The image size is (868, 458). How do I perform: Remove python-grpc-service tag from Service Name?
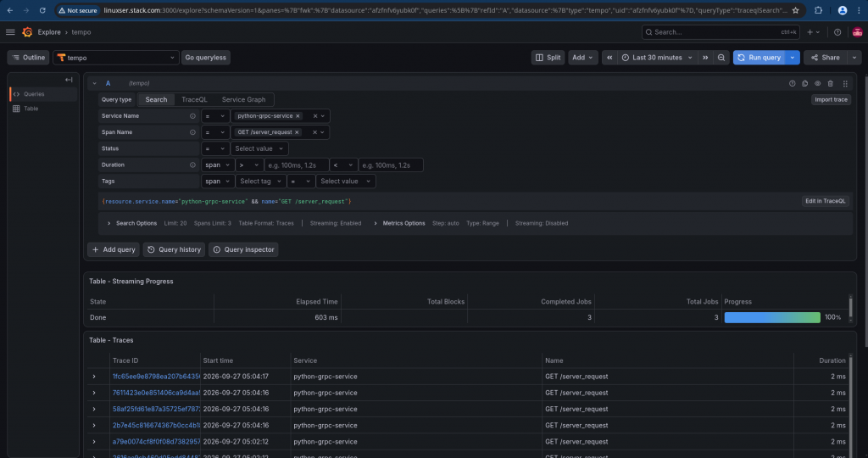[x=298, y=115]
